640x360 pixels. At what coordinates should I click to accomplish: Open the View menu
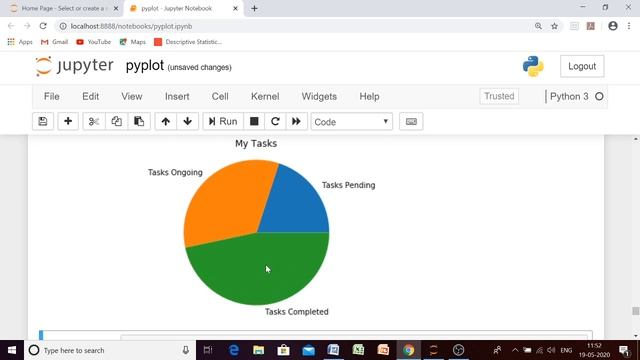tap(131, 96)
